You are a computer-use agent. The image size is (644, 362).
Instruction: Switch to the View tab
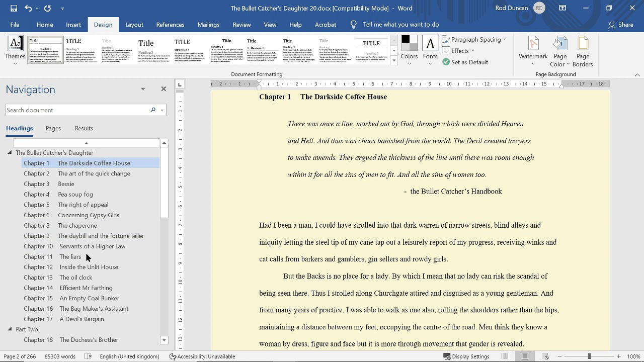click(x=270, y=25)
